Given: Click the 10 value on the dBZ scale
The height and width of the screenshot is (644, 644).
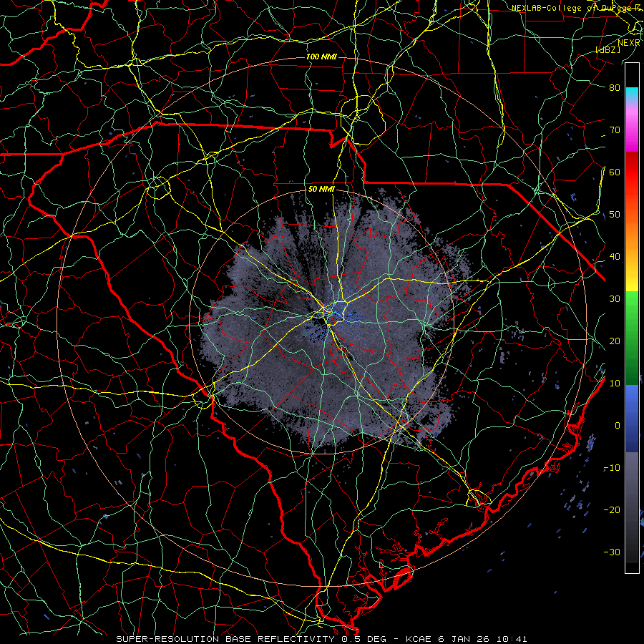Looking at the screenshot, I should [x=615, y=384].
